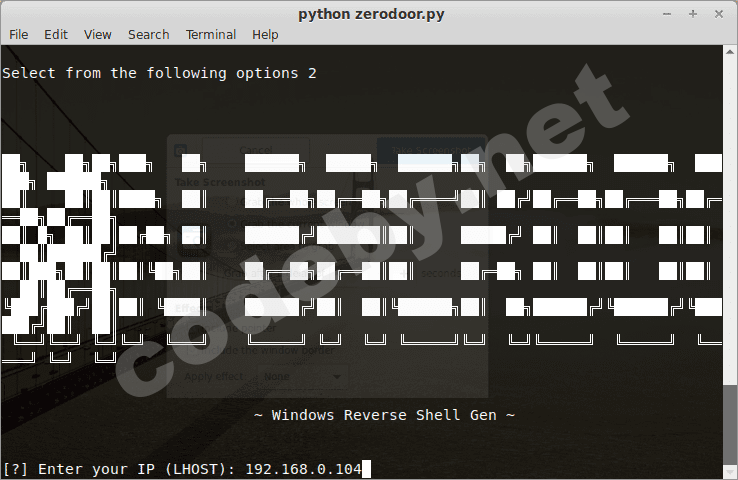Expand the Apply effect dropdown showing None
The height and width of the screenshot is (480, 738).
(298, 376)
